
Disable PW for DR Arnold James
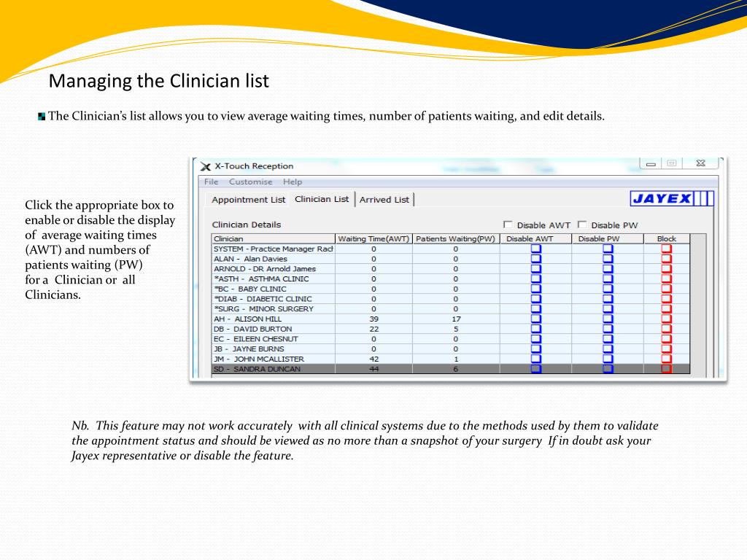608,268
